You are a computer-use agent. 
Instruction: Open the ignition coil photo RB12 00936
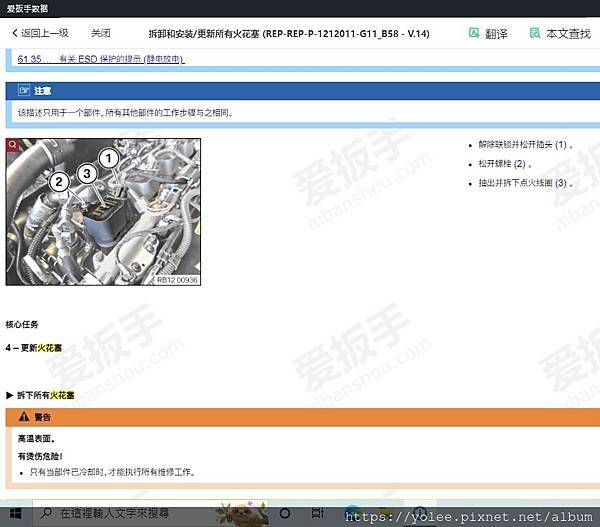pos(103,212)
